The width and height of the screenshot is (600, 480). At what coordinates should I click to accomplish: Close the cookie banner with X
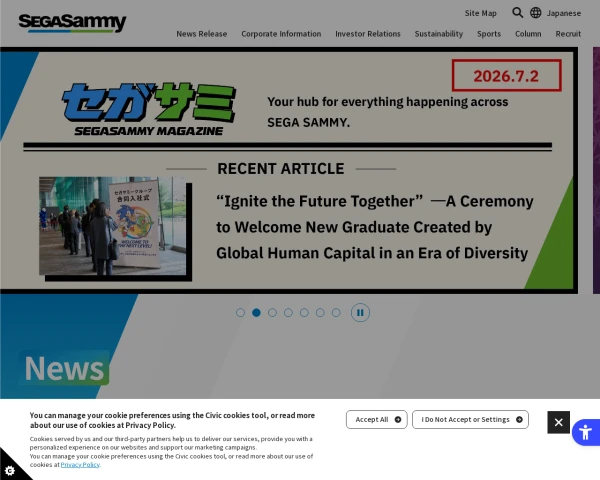[x=558, y=422]
